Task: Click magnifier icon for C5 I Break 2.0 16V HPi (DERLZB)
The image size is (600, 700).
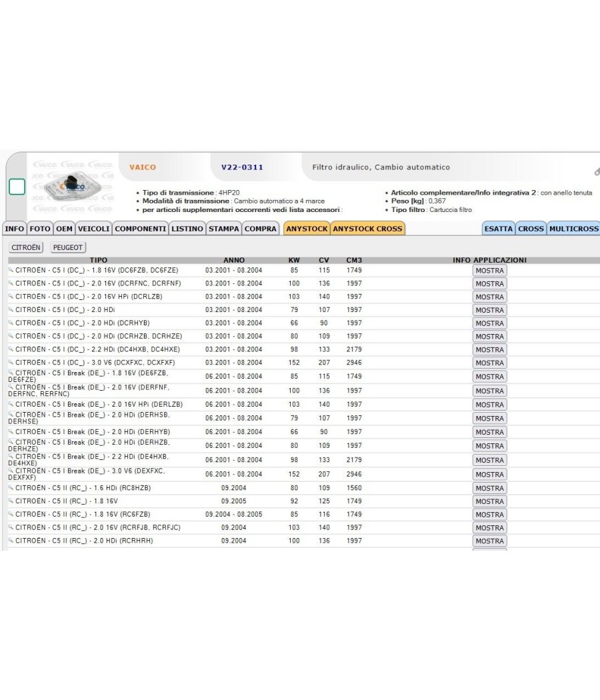Action: pos(11,403)
